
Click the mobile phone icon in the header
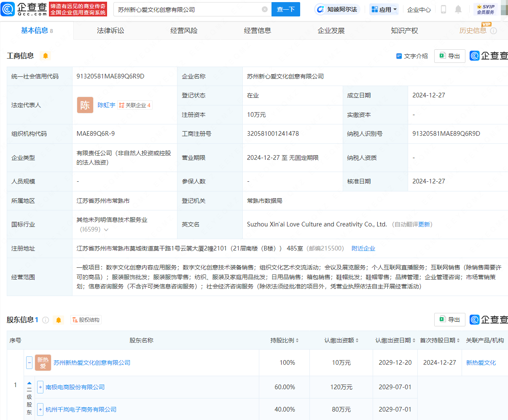pos(443,9)
